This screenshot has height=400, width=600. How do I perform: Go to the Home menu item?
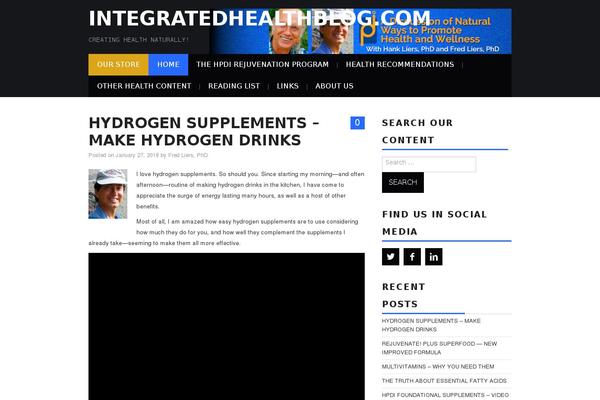point(168,65)
